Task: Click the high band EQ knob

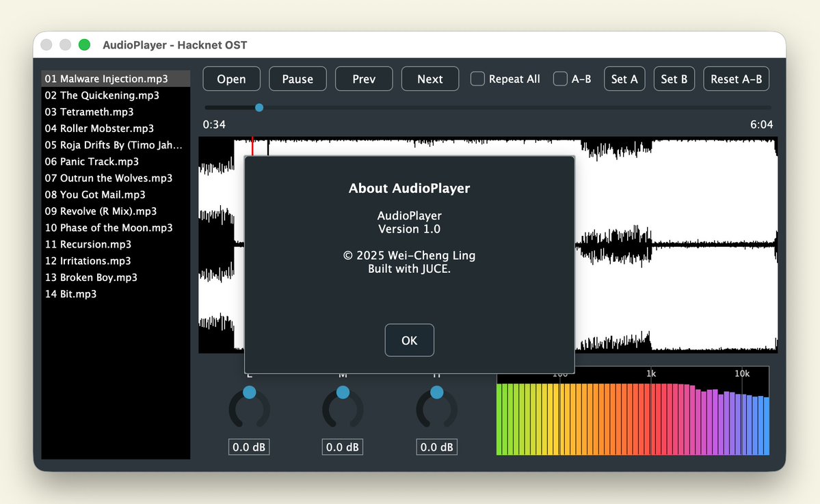Action: (436, 408)
